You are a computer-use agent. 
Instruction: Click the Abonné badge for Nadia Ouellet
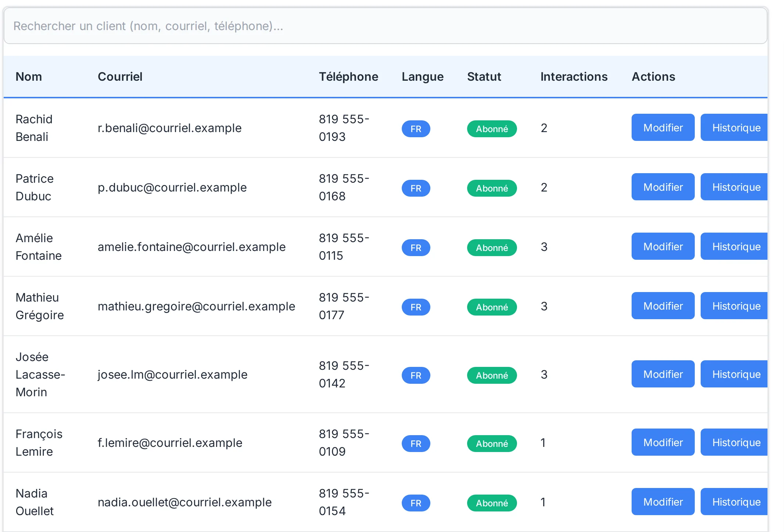[492, 503]
